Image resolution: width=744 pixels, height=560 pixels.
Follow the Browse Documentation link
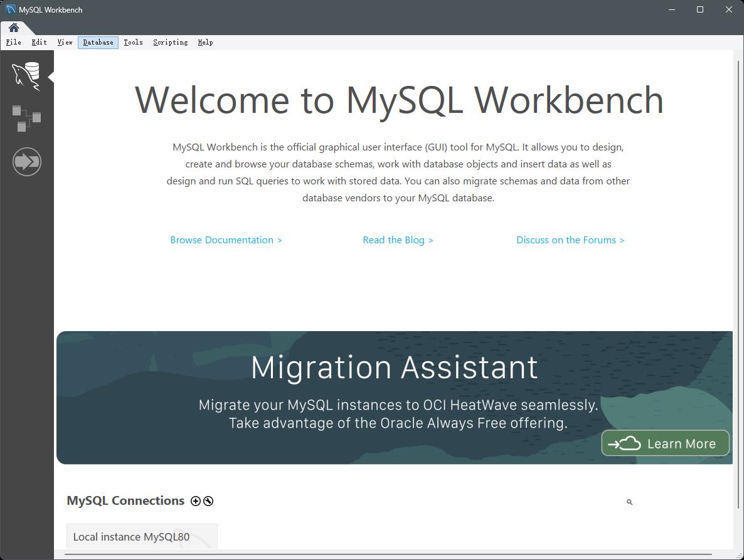(226, 240)
